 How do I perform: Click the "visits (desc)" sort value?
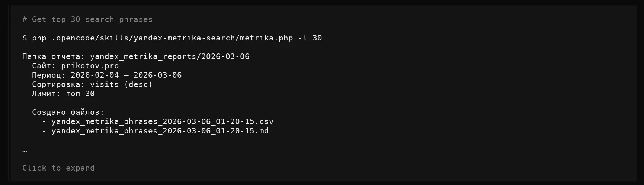pyautogui.click(x=121, y=84)
